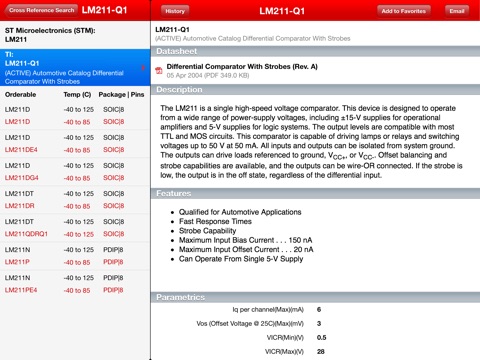480x360 pixels.
Task: Click 'Can Operate From Single 5-V Supply'
Action: [241, 259]
